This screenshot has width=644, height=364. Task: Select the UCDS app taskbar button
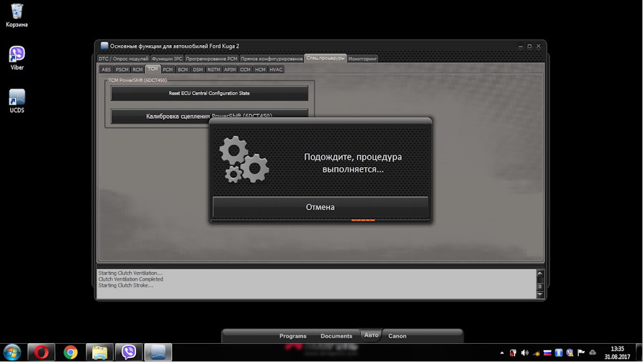pyautogui.click(x=158, y=353)
